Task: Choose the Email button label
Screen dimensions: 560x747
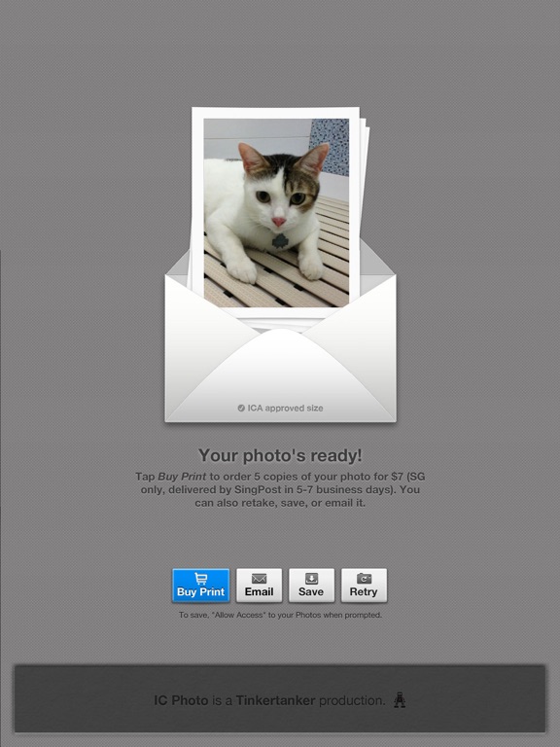Action: 259,591
